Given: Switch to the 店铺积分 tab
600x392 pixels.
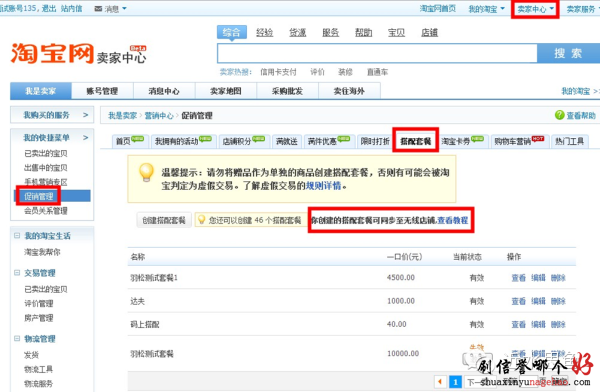Looking at the screenshot, I should (x=244, y=141).
